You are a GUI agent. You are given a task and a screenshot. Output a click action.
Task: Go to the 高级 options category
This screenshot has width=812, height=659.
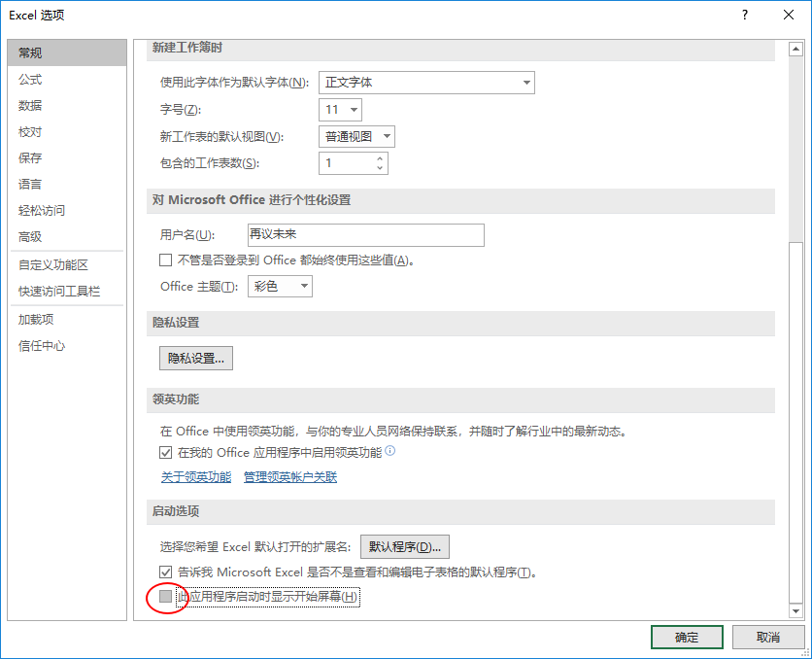coord(67,237)
